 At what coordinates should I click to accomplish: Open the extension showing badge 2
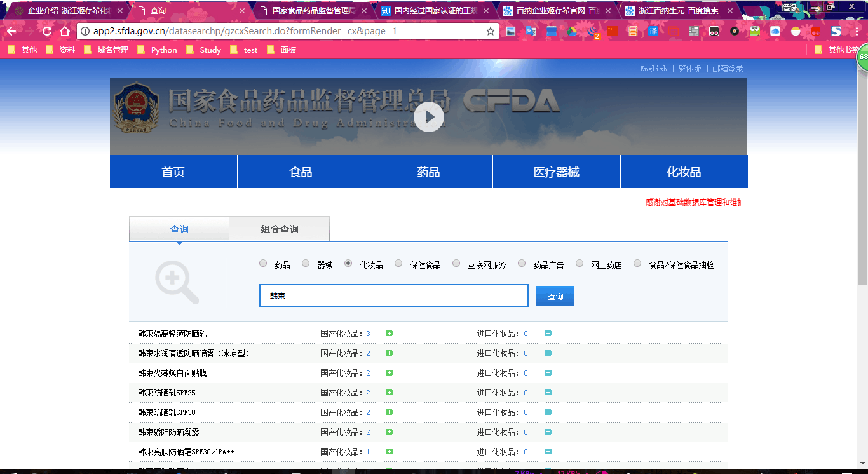pyautogui.click(x=593, y=32)
